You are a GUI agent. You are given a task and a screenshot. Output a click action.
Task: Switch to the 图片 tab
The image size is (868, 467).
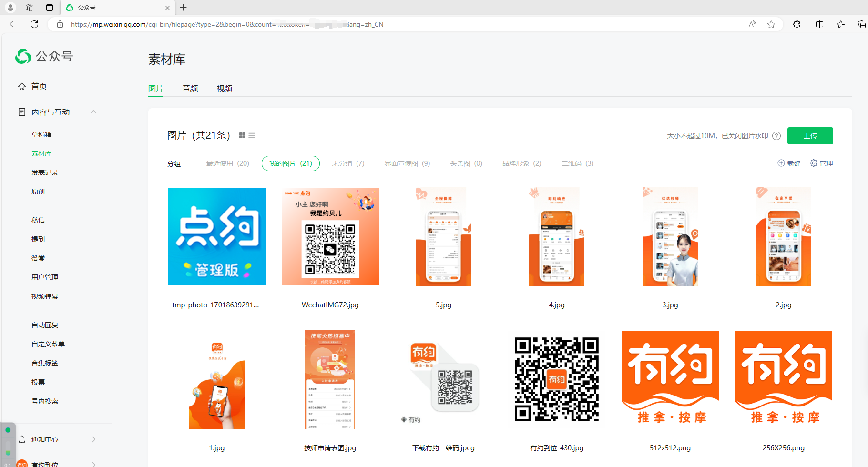[156, 89]
